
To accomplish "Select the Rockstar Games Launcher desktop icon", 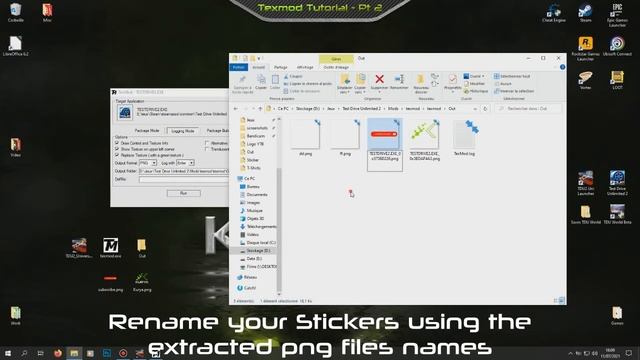I will pos(585,49).
